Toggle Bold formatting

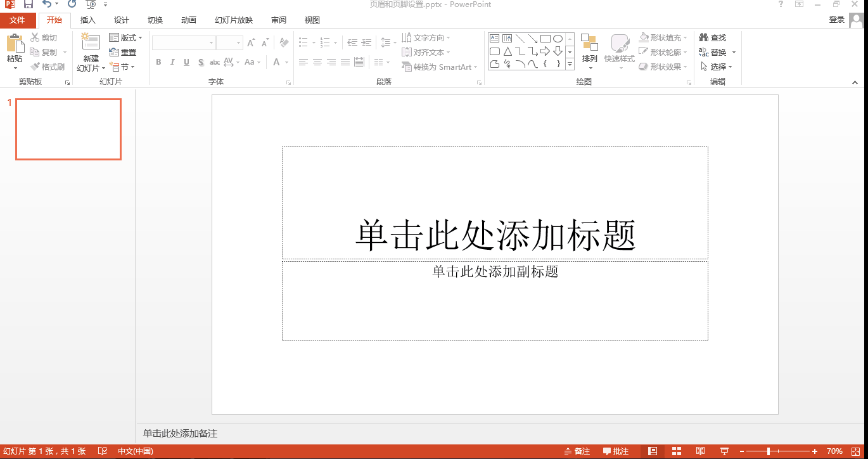(158, 62)
